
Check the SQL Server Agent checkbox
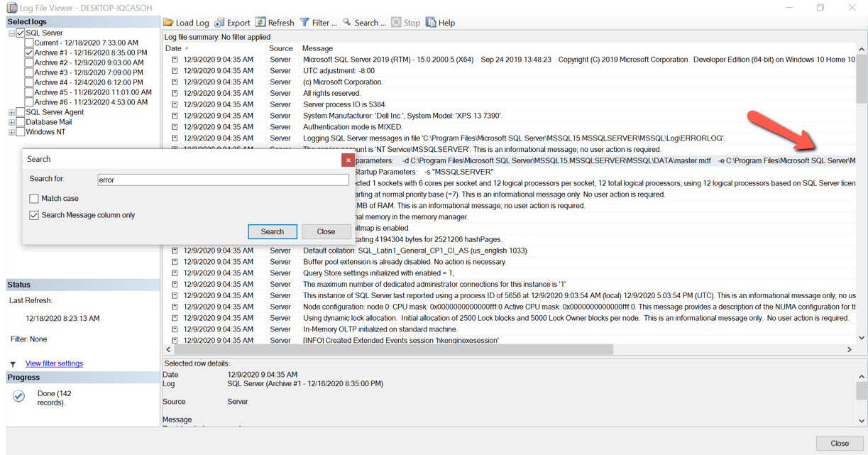(21, 112)
